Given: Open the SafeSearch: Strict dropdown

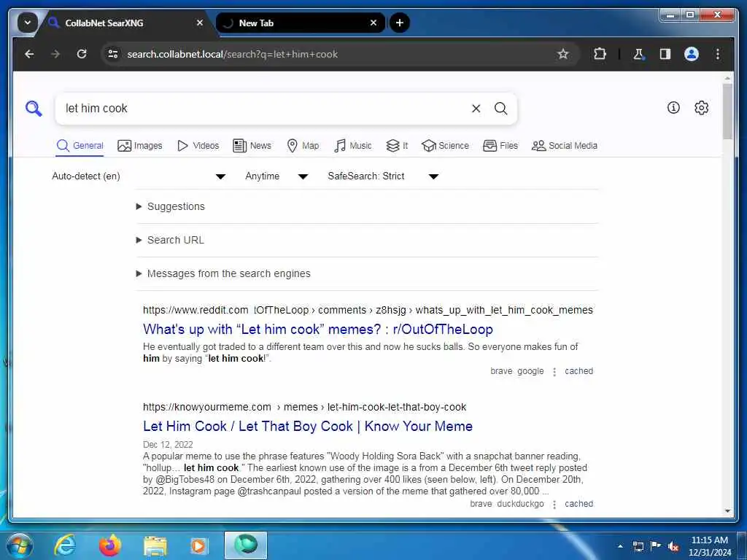Looking at the screenshot, I should pos(382,176).
